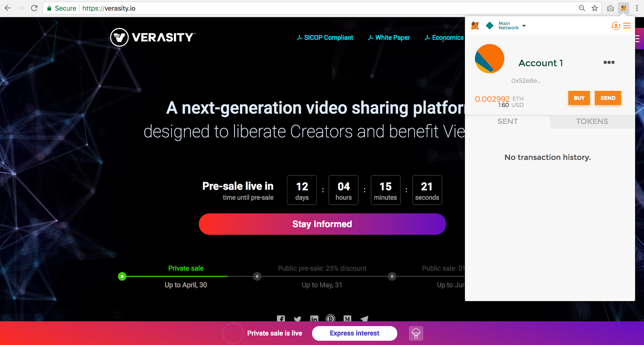Open the White Paper link
The height and width of the screenshot is (345, 644).
(389, 37)
